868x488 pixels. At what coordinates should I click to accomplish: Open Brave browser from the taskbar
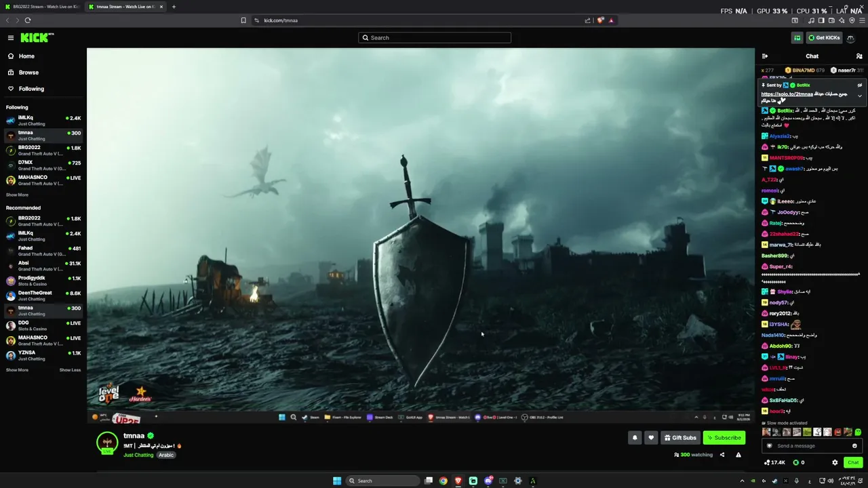[458, 481]
